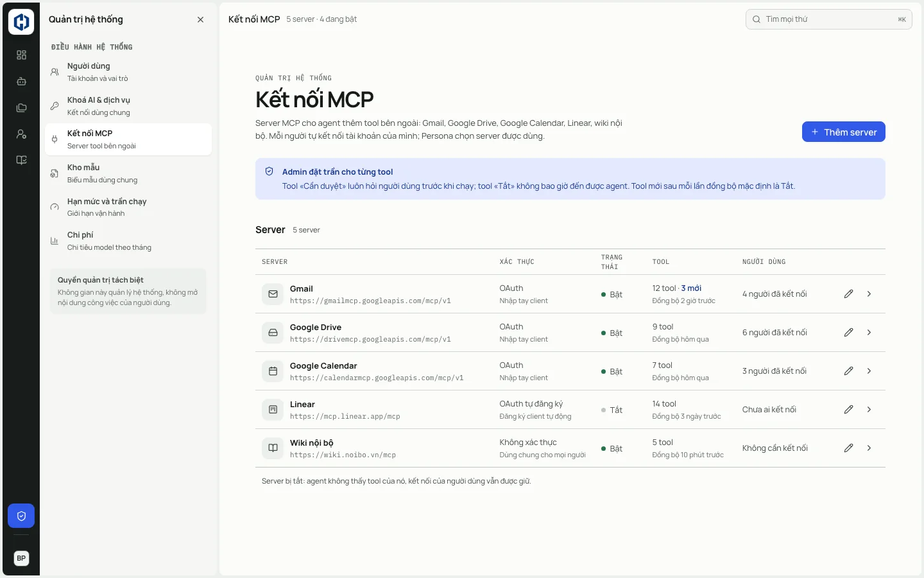Click the Wiki nội bộ row's book icon

tap(273, 448)
